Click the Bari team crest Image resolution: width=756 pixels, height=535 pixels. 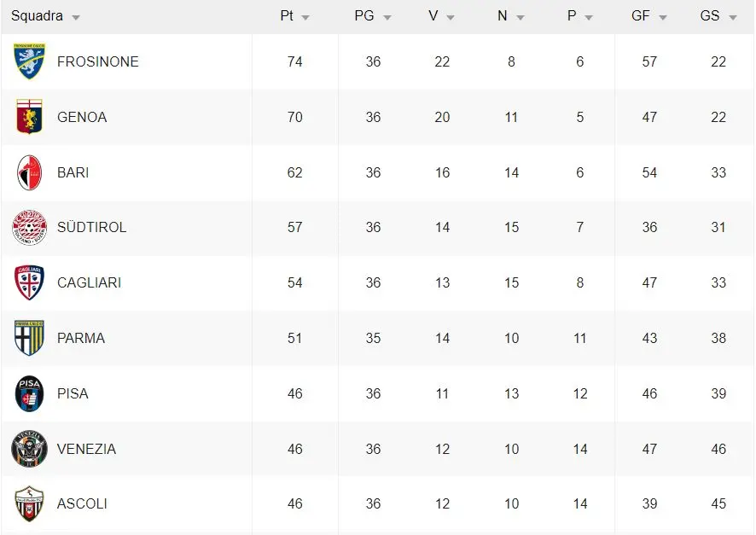point(29,172)
